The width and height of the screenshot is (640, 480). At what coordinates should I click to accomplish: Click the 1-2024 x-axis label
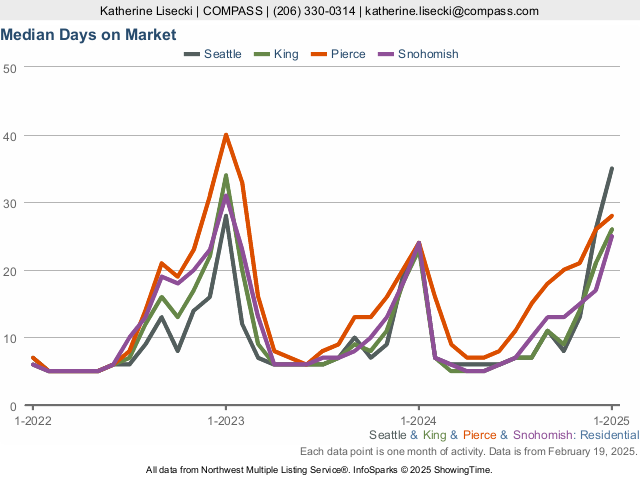point(418,420)
